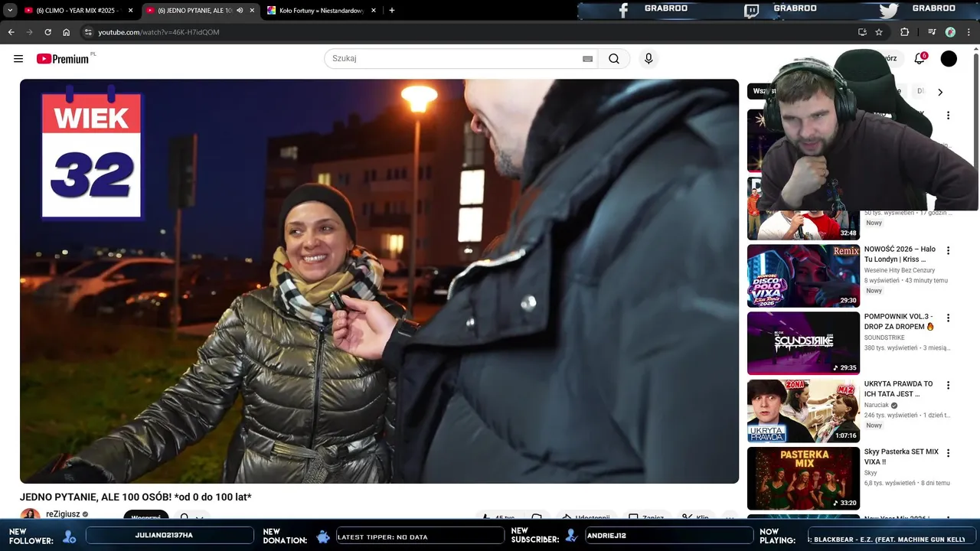View site information next to the URL
This screenshot has width=980, height=551.
pyautogui.click(x=88, y=32)
